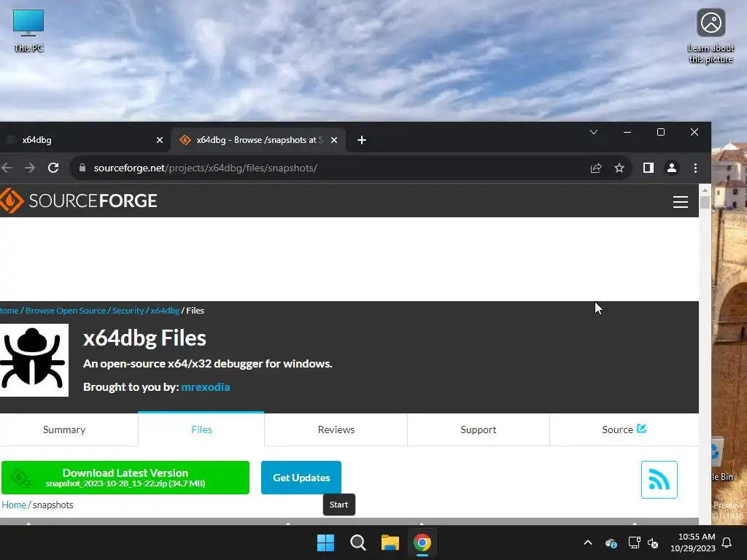
Task: Click the scrollbar up arrow
Action: 705,190
